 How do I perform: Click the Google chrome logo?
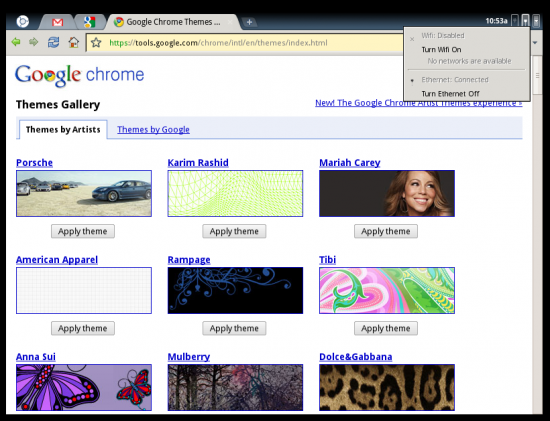pos(80,75)
